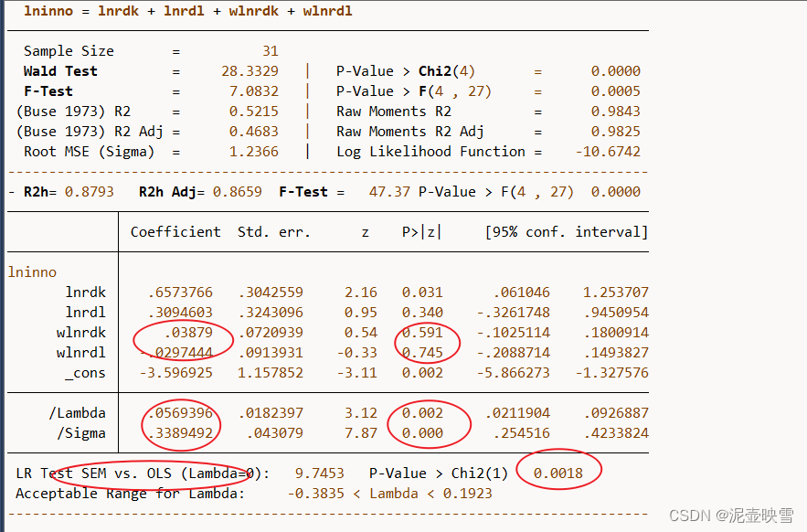Select the lninno dependent variable label
The height and width of the screenshot is (532, 807).
(x=32, y=271)
